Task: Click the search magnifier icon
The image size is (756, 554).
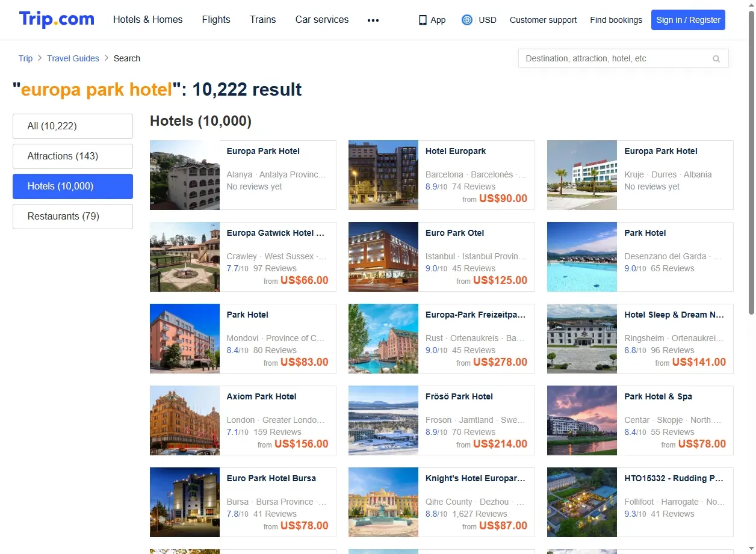Action: pos(716,59)
